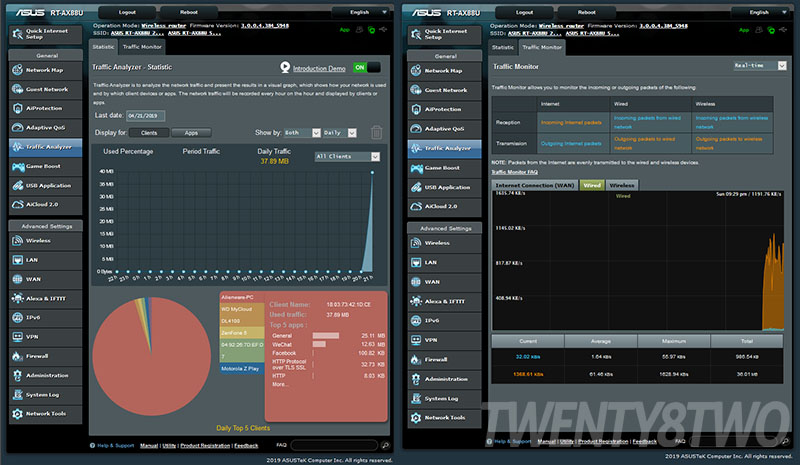The image size is (800, 465).
Task: Select the Wireless traffic tab
Action: pos(622,185)
